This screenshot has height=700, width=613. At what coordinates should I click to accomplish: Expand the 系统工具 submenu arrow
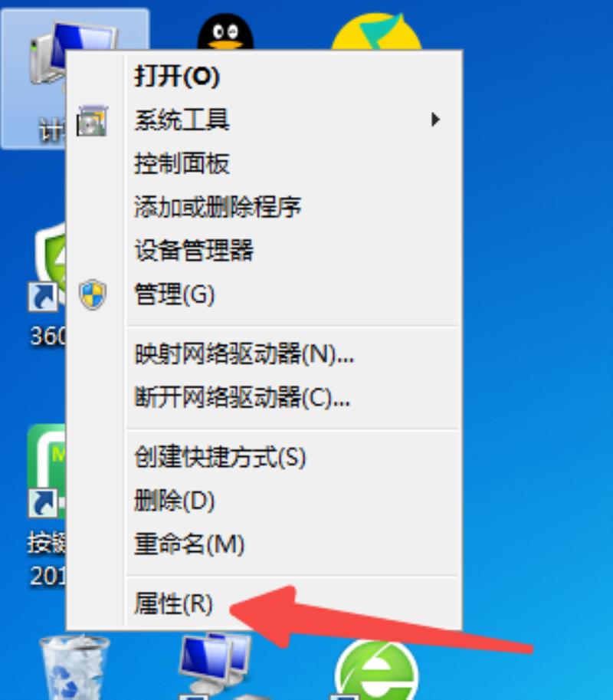(x=435, y=120)
